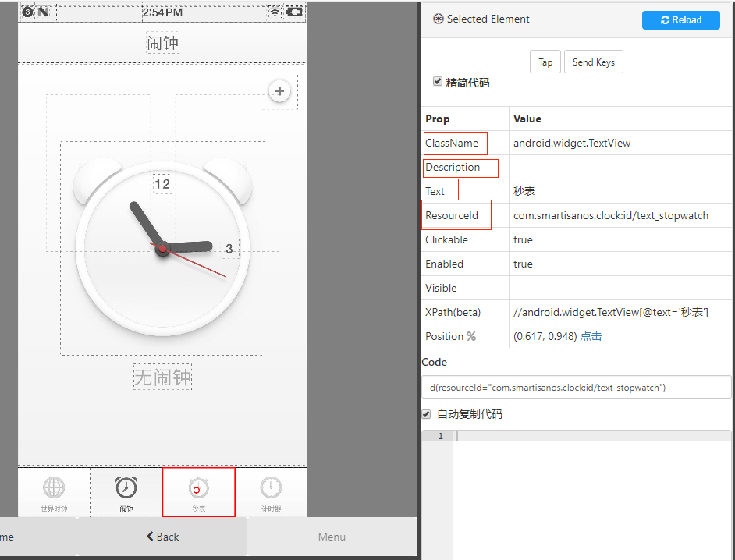Image resolution: width=735 pixels, height=560 pixels.
Task: Click the 点击 link in Position row
Action: [591, 336]
